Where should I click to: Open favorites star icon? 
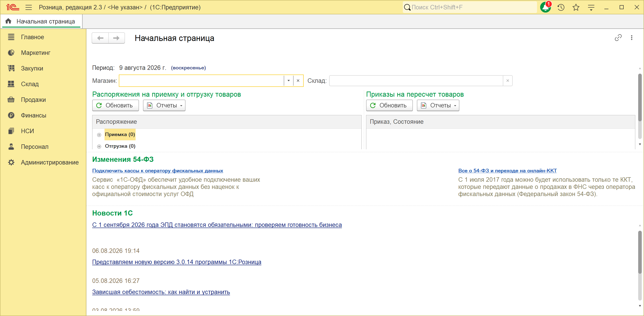[576, 7]
